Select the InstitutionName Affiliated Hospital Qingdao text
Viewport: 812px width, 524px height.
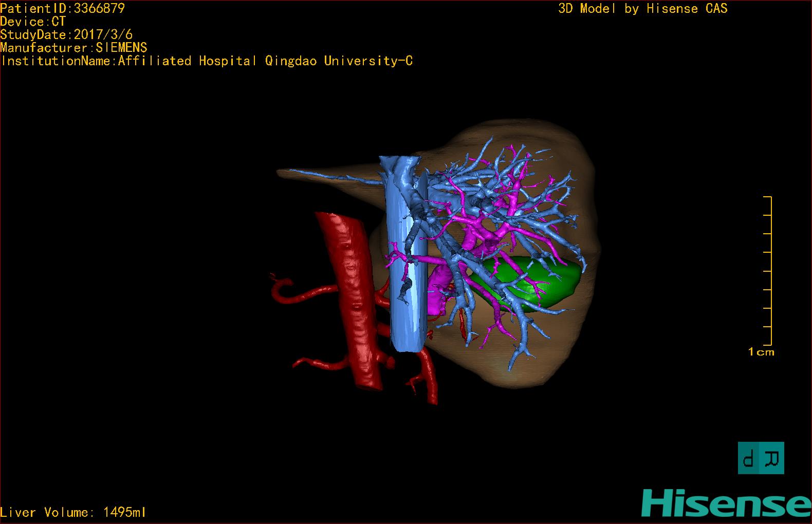pos(207,61)
